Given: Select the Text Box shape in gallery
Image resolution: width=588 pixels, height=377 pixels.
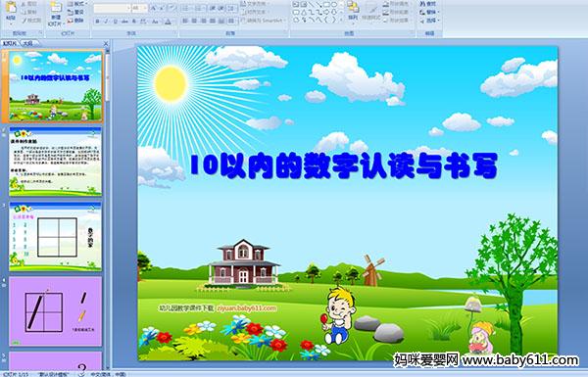Looking at the screenshot, I should click(296, 4).
